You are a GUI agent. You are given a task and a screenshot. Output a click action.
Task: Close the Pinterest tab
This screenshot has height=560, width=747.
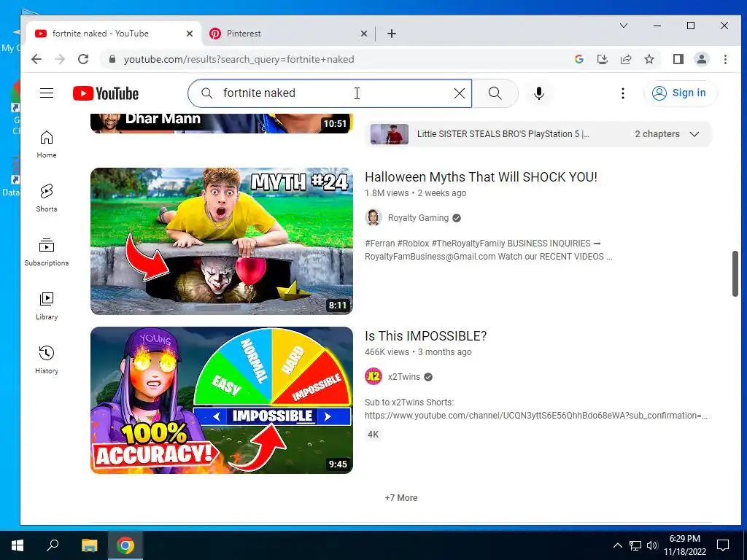pos(363,34)
